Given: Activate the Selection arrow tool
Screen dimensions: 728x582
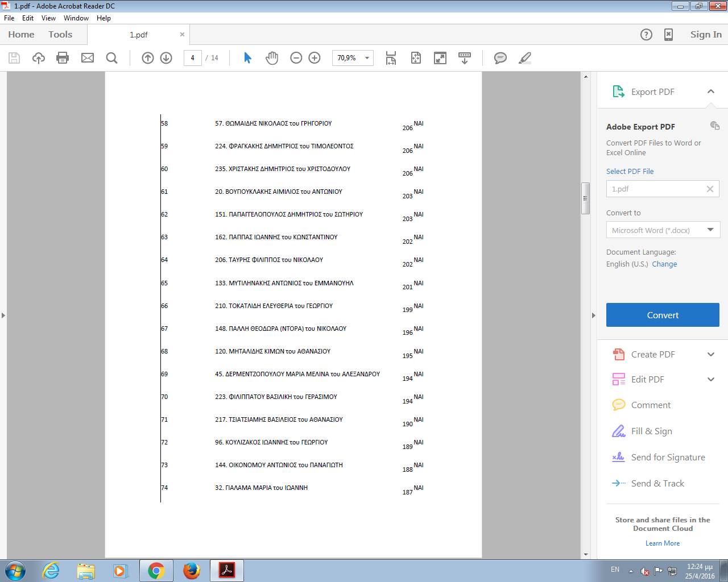Looking at the screenshot, I should (247, 58).
